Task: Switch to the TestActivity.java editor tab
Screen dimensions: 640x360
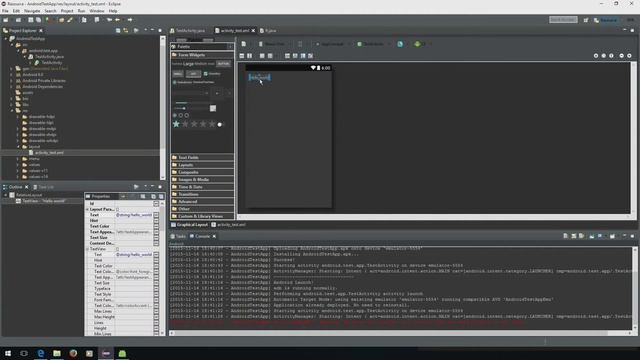Action: 188,31
